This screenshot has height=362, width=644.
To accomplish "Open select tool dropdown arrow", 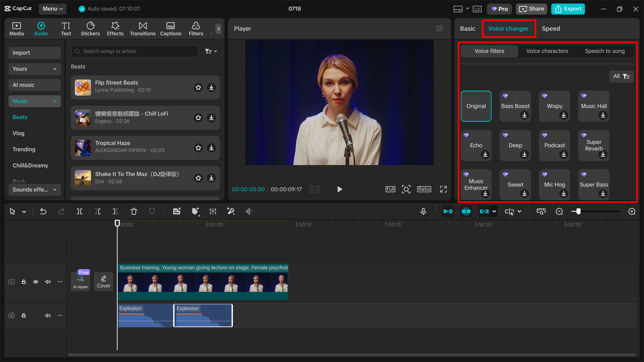I will 24,212.
